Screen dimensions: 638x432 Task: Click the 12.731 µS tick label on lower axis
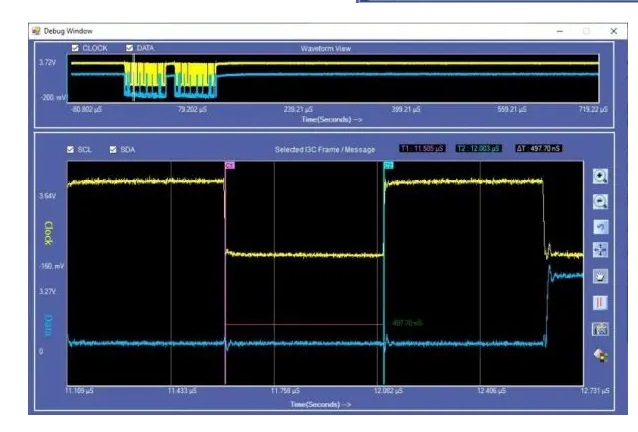[595, 391]
